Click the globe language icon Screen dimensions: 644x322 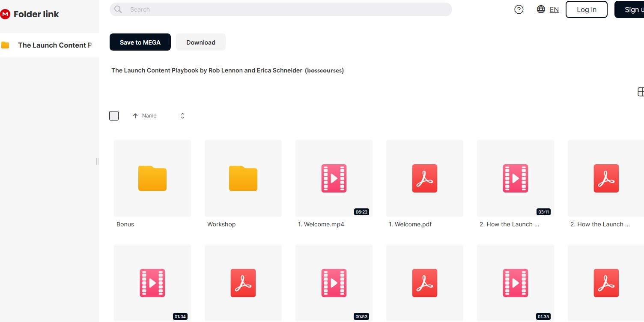[x=541, y=9]
